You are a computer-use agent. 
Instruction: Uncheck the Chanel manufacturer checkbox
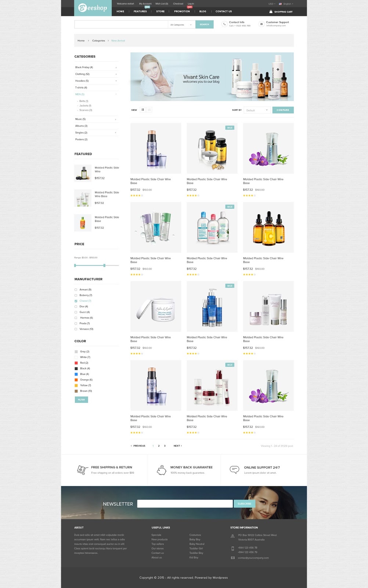[x=76, y=301]
